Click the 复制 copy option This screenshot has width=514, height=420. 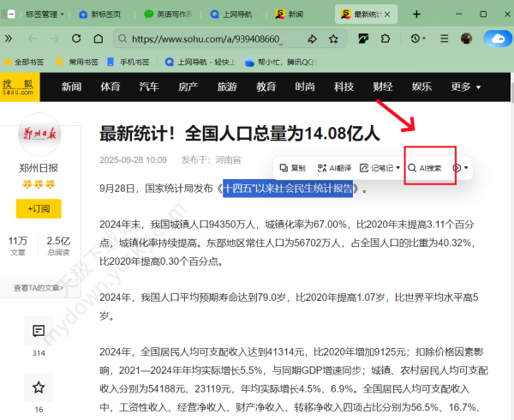[x=292, y=168]
